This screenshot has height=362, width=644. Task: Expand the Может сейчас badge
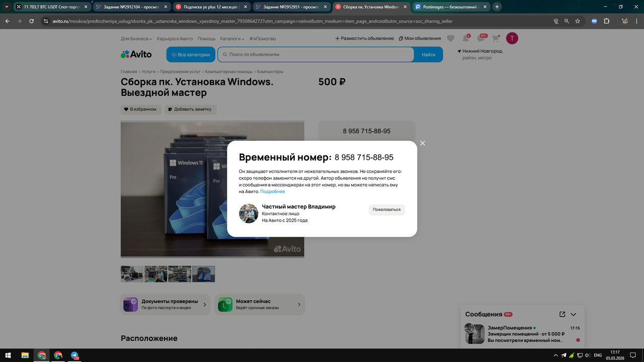click(260, 304)
